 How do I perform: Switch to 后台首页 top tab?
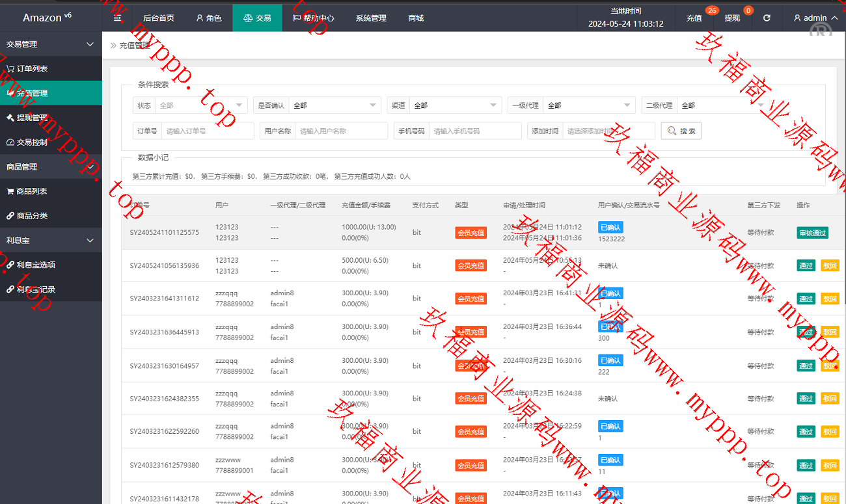(x=158, y=18)
